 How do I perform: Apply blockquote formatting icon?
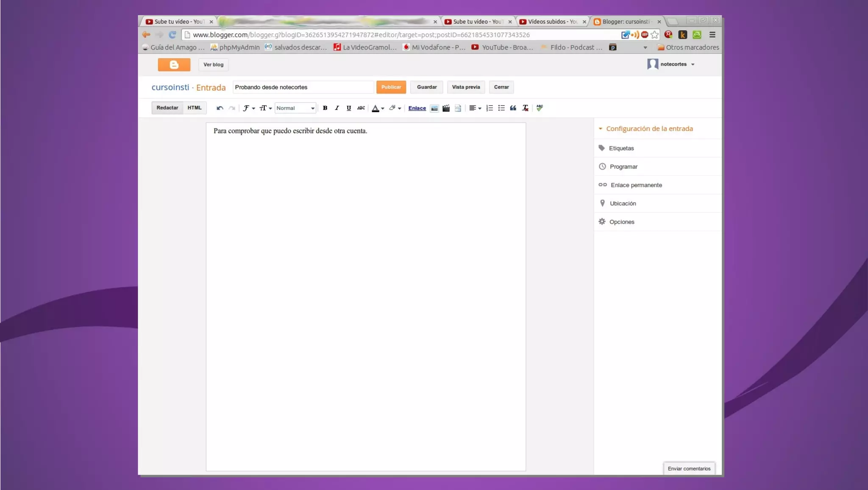pos(513,108)
